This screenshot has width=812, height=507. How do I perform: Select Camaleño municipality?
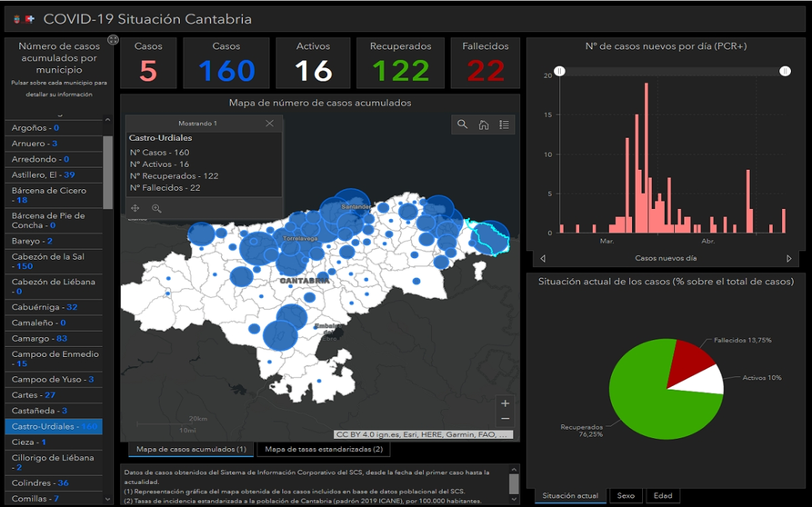click(x=54, y=323)
